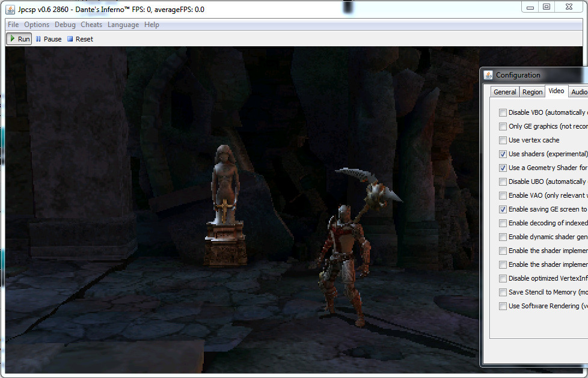Image resolution: width=588 pixels, height=378 pixels.
Task: Reset the emulator with Reset button
Action: click(80, 39)
